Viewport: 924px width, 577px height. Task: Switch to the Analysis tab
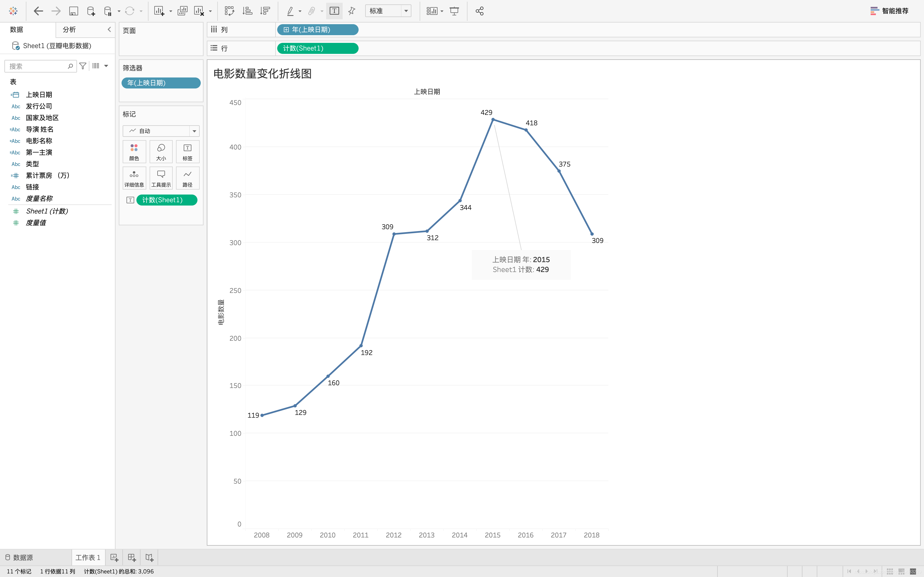click(x=69, y=29)
